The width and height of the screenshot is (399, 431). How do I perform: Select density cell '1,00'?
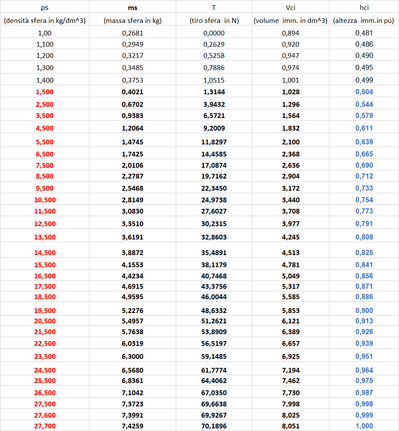pyautogui.click(x=45, y=33)
